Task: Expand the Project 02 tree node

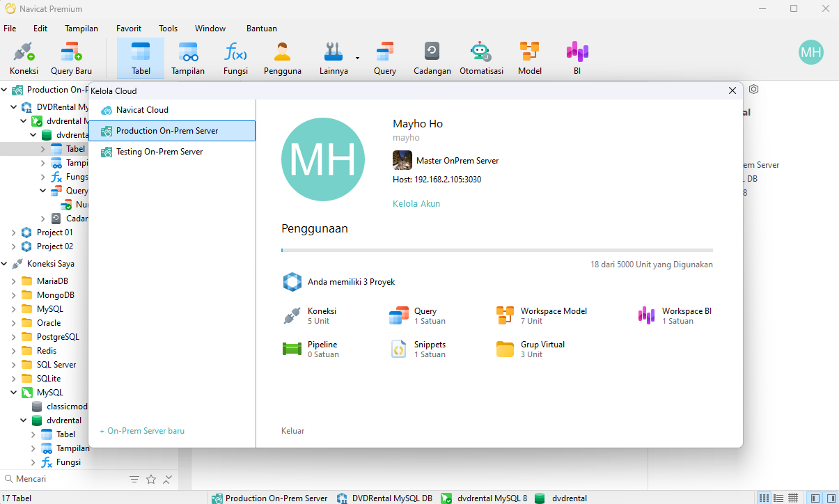Action: pos(14,246)
